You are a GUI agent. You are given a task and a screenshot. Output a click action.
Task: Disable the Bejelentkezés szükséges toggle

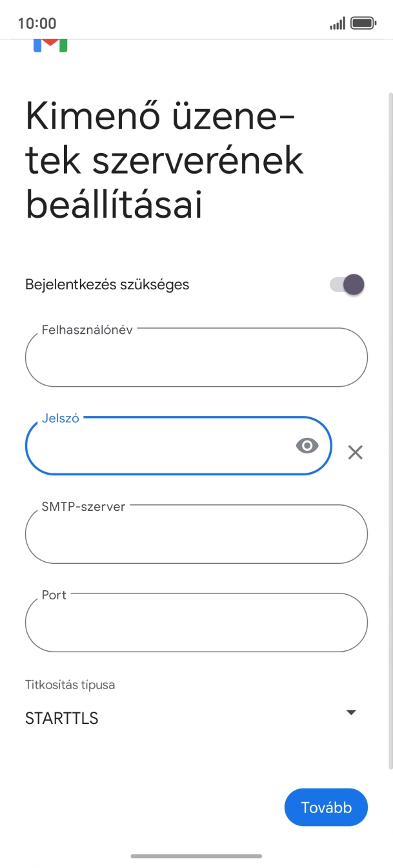tap(348, 284)
